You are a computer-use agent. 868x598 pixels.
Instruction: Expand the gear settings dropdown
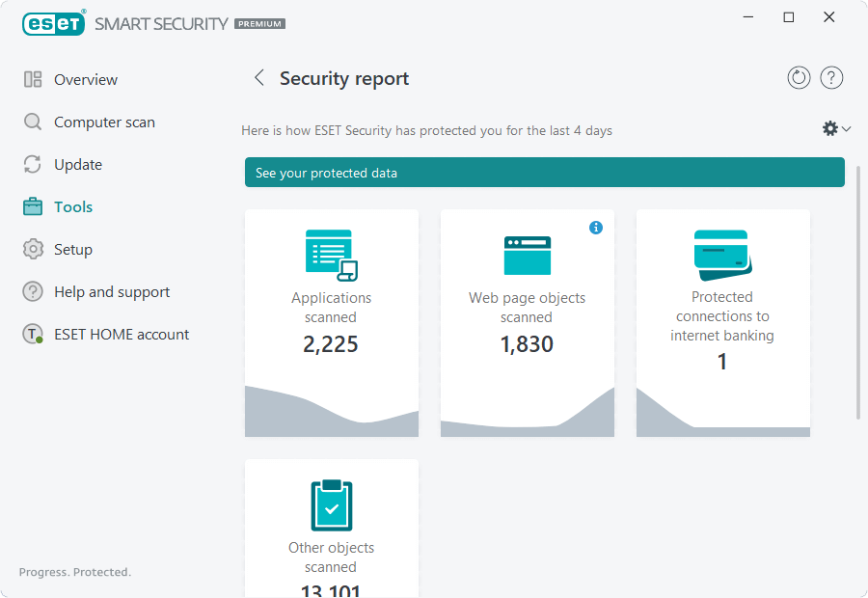[835, 128]
